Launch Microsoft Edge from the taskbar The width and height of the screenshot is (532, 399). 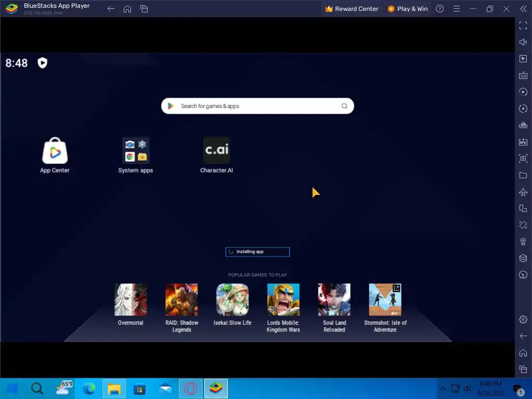tap(89, 389)
